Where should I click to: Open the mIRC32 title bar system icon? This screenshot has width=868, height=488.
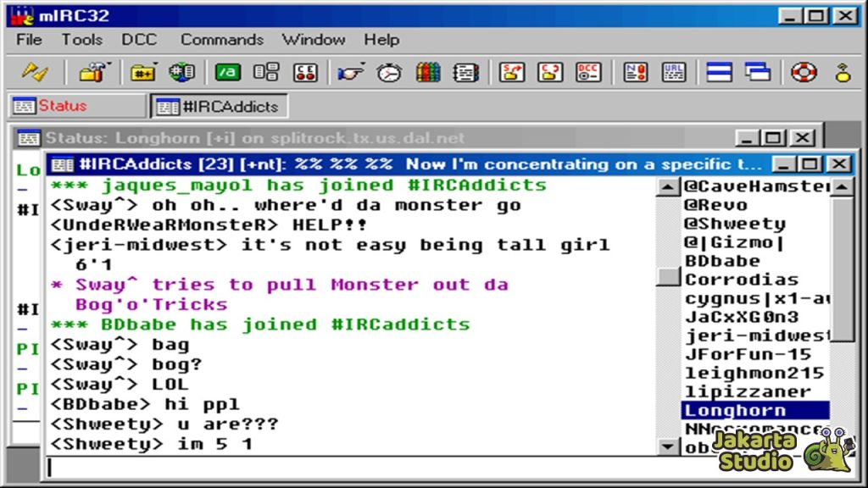point(22,15)
